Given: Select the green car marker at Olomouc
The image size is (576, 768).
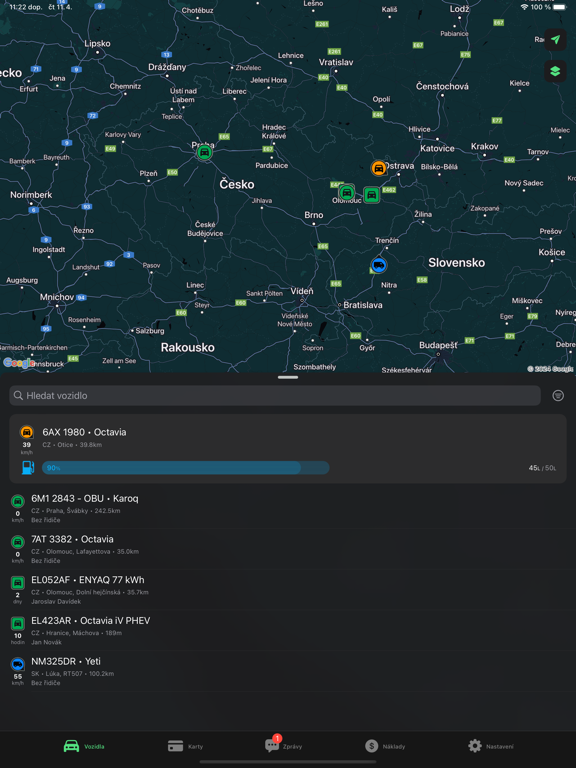Looking at the screenshot, I should (346, 192).
